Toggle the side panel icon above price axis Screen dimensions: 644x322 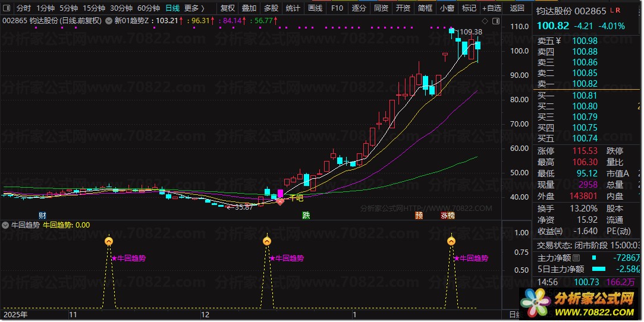496,21
